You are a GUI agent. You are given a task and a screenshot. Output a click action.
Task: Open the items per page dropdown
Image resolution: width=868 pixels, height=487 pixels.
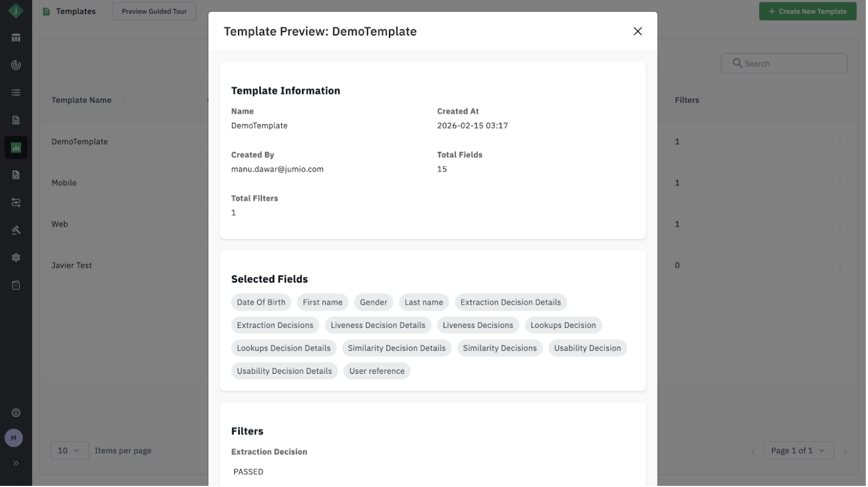pyautogui.click(x=69, y=452)
